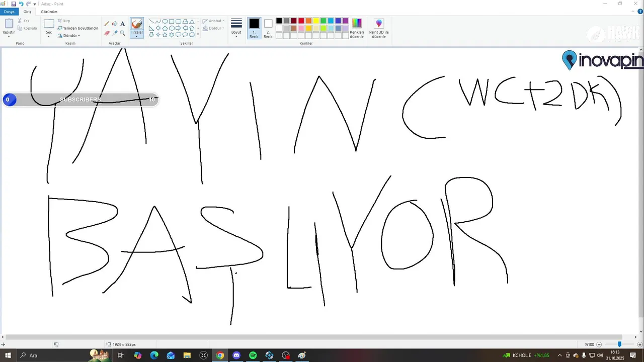Pick the red color swatch
Image resolution: width=644 pixels, height=362 pixels.
click(301, 21)
